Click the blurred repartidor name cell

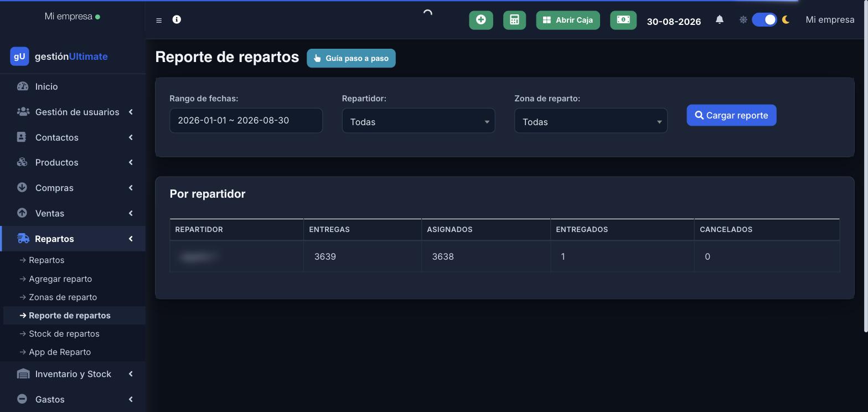coord(237,256)
